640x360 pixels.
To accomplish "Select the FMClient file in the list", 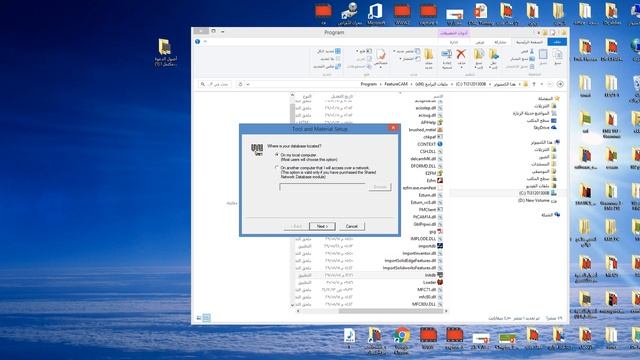I will [x=431, y=209].
